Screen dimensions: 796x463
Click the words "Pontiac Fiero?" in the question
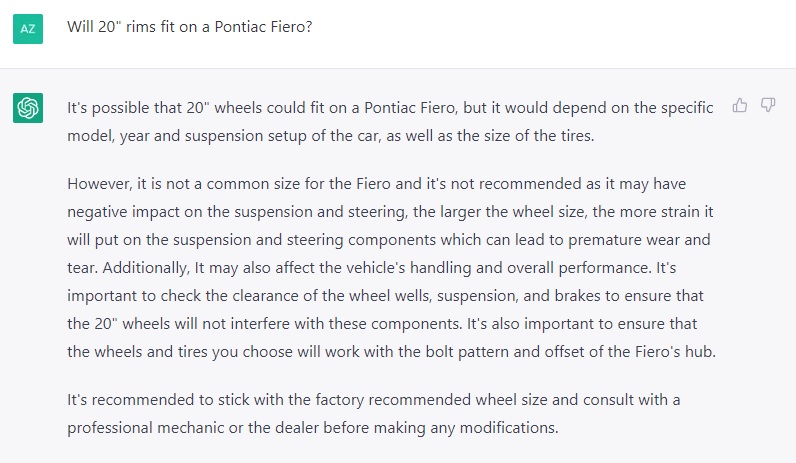263,26
